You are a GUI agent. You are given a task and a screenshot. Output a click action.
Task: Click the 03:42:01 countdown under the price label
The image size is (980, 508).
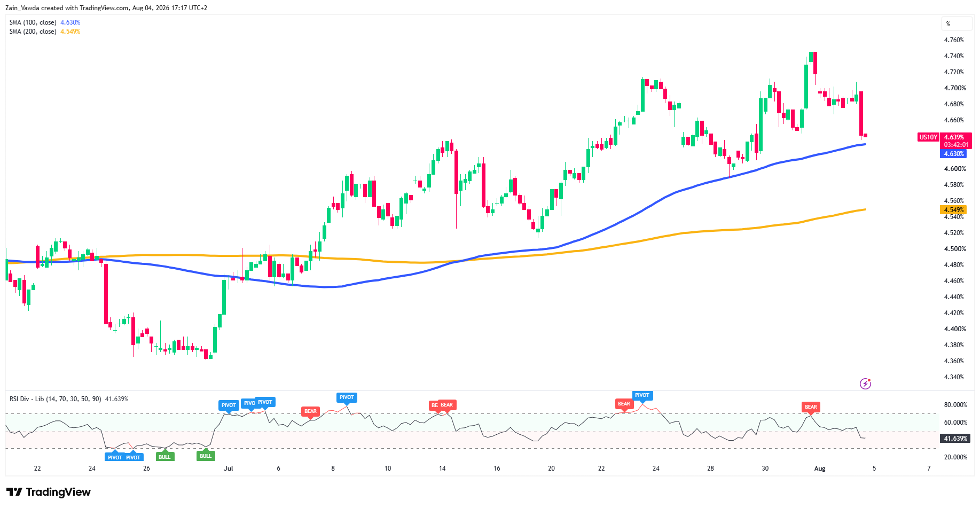956,145
